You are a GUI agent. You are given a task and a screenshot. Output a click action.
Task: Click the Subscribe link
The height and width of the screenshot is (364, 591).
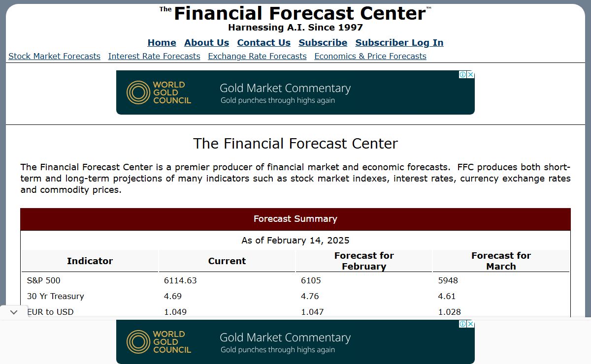(x=323, y=43)
